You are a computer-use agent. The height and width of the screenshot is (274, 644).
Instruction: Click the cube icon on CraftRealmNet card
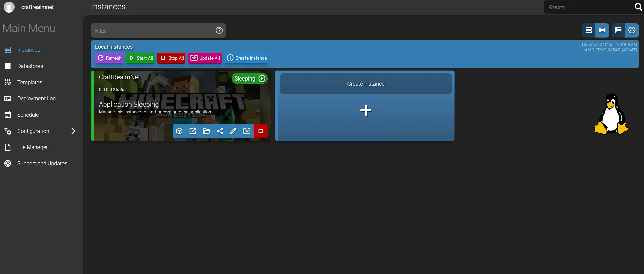pyautogui.click(x=179, y=131)
